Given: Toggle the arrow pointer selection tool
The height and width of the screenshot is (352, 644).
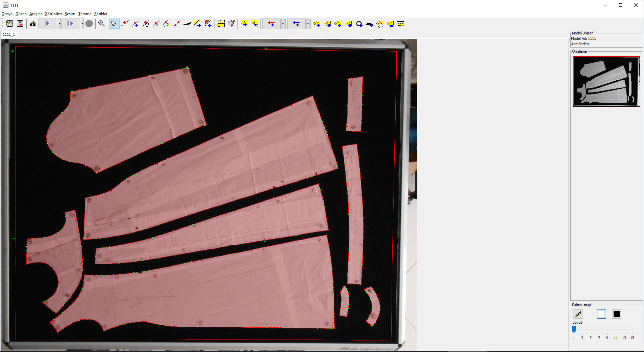Looking at the screenshot, I should click(x=114, y=24).
